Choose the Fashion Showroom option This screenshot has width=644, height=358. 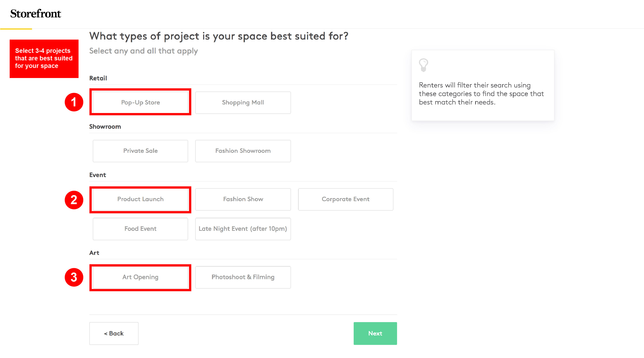click(x=243, y=151)
